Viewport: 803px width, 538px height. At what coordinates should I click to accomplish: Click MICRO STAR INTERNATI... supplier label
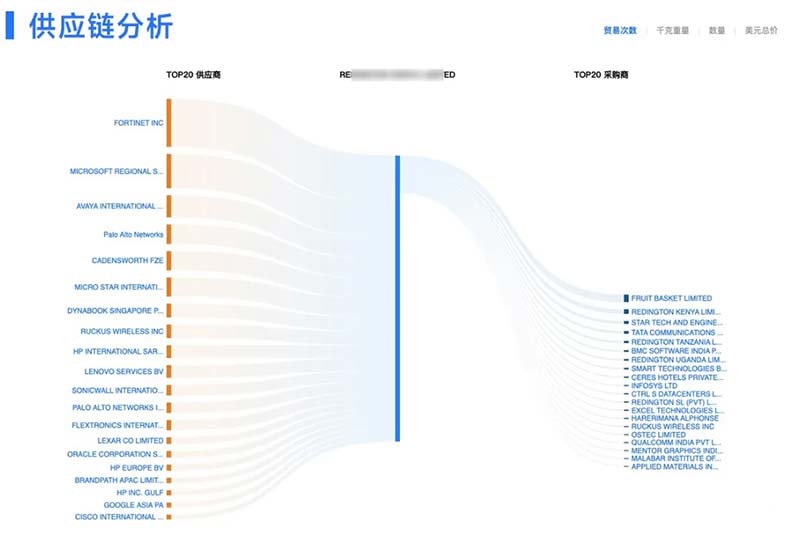[119, 287]
